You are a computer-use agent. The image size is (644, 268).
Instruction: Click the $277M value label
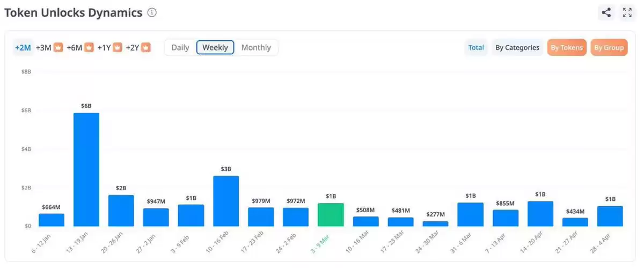[x=436, y=214]
